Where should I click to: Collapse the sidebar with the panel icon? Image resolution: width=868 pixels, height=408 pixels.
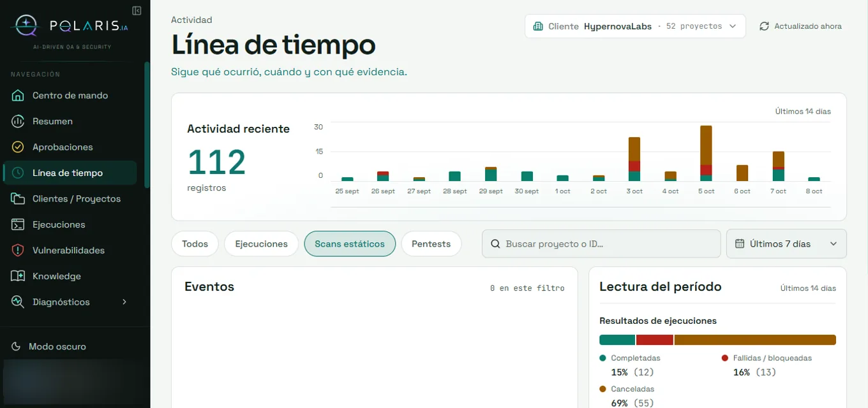pos(137,10)
